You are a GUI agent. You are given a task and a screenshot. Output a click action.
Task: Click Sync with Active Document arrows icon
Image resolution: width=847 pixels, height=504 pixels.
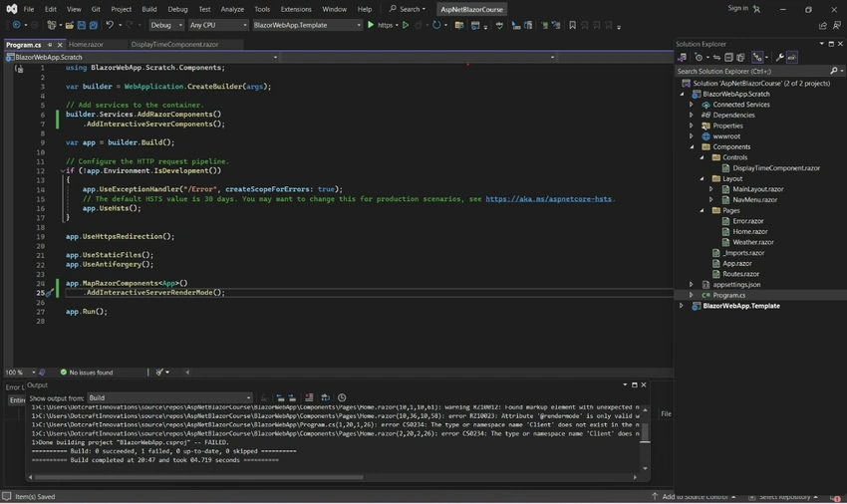coord(716,57)
